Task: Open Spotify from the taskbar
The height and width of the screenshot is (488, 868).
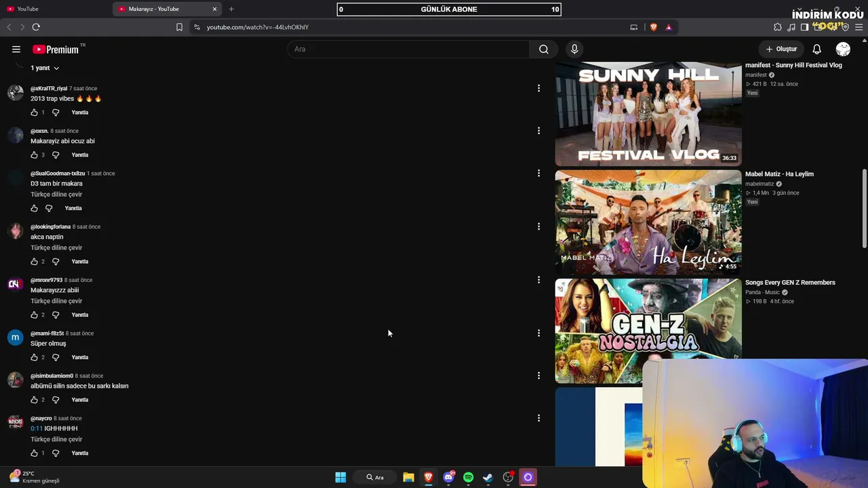Action: [x=468, y=477]
